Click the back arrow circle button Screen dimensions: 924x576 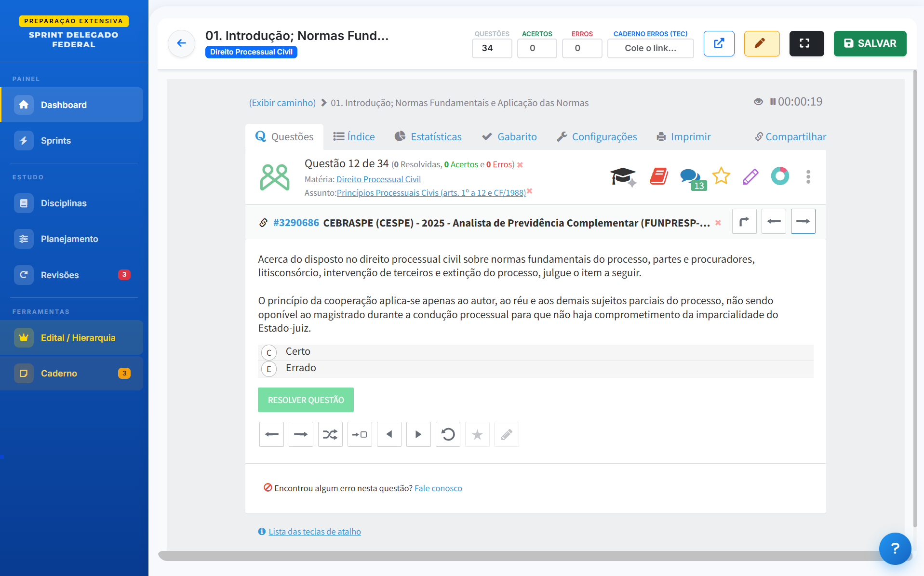[181, 43]
